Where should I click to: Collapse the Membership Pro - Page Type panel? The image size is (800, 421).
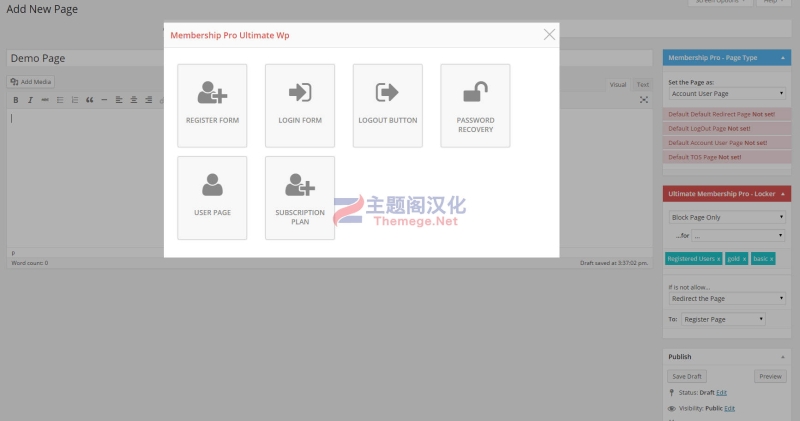783,58
